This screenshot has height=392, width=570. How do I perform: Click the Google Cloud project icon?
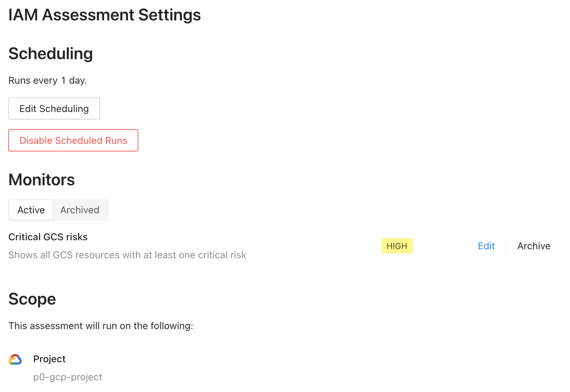coord(15,360)
